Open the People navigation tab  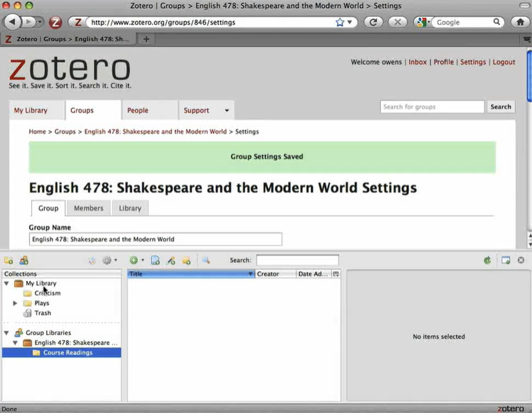click(138, 111)
